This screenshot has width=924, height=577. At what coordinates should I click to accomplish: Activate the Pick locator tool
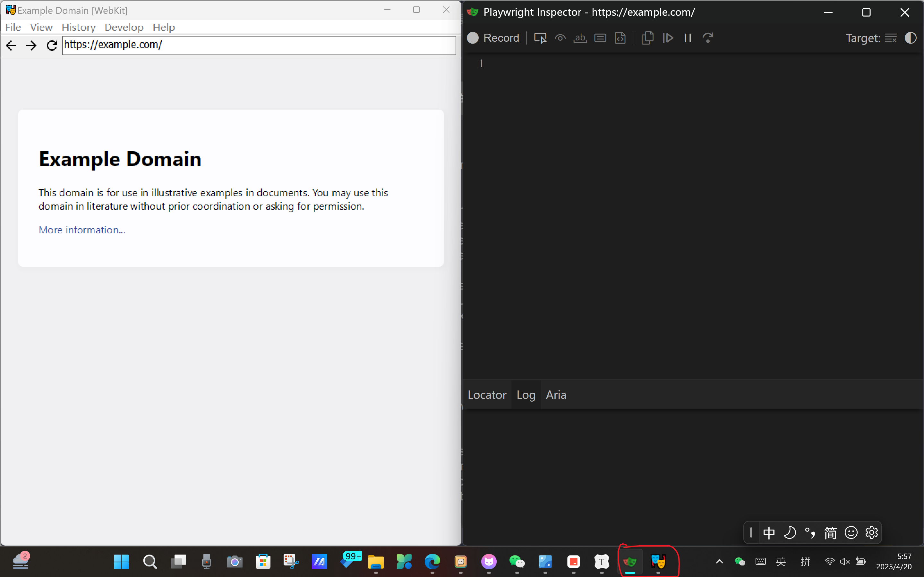540,38
